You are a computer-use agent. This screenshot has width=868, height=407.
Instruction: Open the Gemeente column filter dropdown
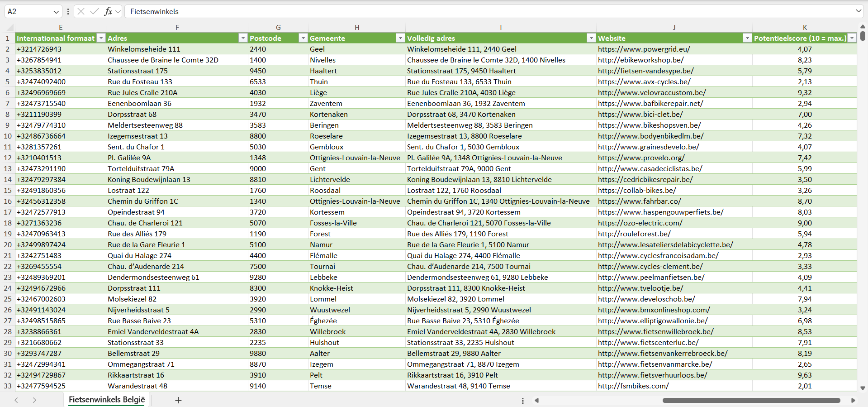pos(400,38)
